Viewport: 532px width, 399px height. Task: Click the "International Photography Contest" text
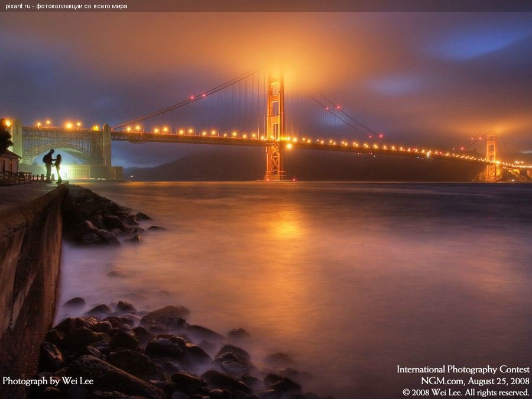(463, 369)
